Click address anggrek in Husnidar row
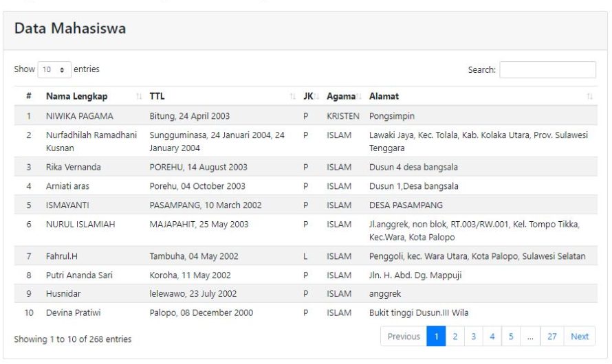 tap(385, 294)
